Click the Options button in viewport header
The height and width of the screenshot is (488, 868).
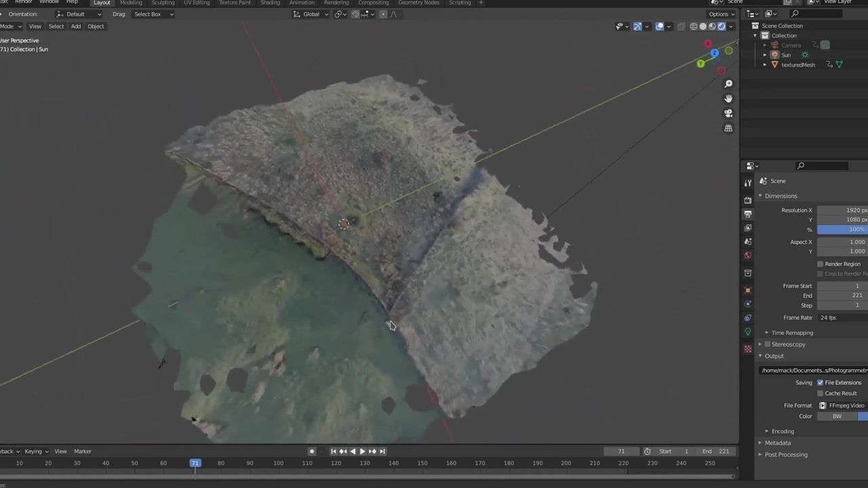tap(721, 14)
